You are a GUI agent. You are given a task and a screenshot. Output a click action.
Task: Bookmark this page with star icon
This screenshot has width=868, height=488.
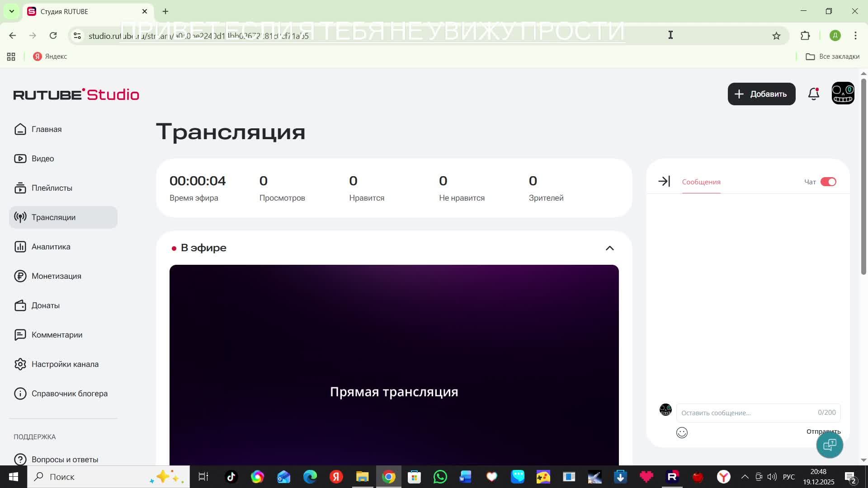(776, 36)
